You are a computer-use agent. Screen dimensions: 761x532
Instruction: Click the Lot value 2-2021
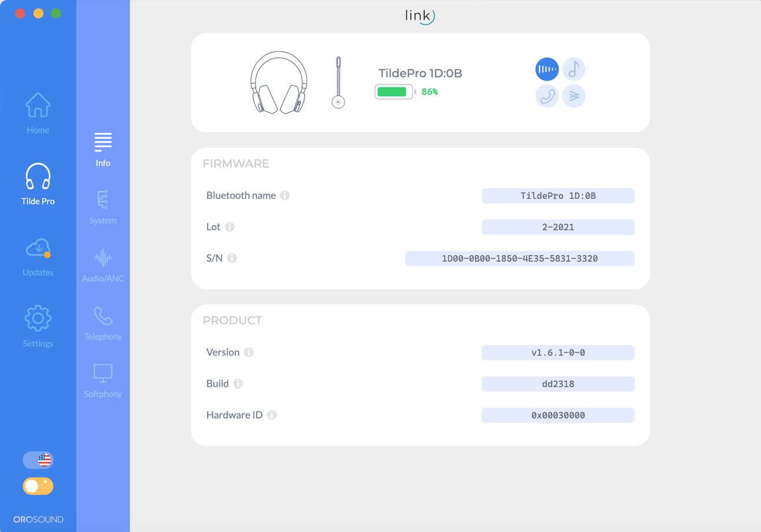(558, 227)
